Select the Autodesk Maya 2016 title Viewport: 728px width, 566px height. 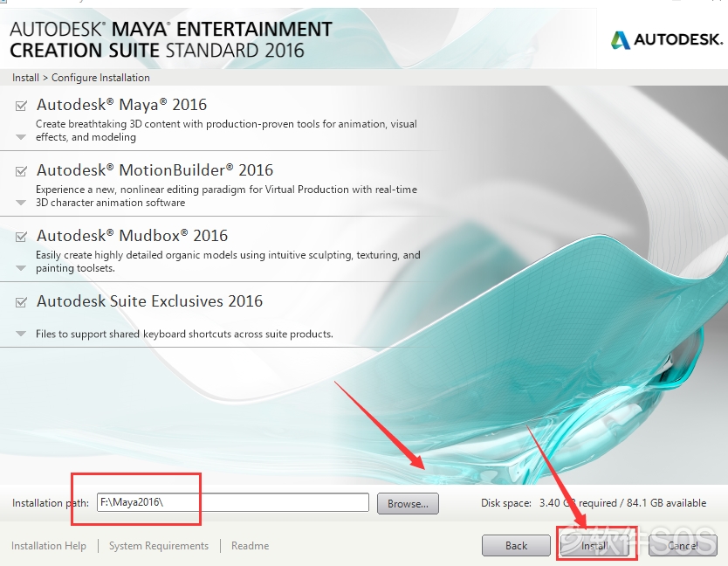(x=121, y=105)
